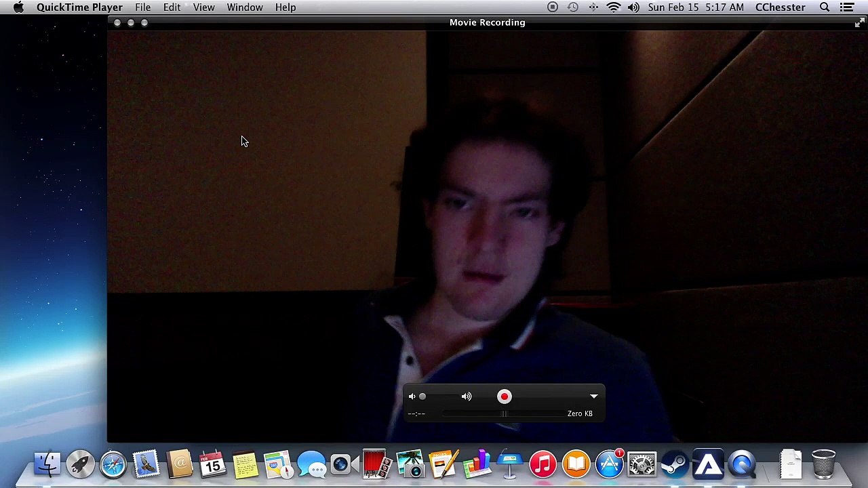Launch Steam from the Dock
This screenshot has height=488, width=868.
click(x=675, y=465)
